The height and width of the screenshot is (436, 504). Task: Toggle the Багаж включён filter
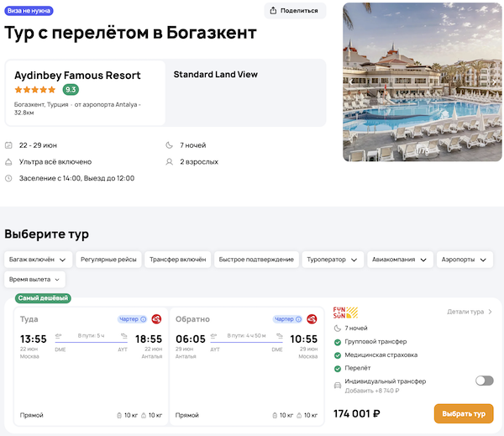(39, 260)
